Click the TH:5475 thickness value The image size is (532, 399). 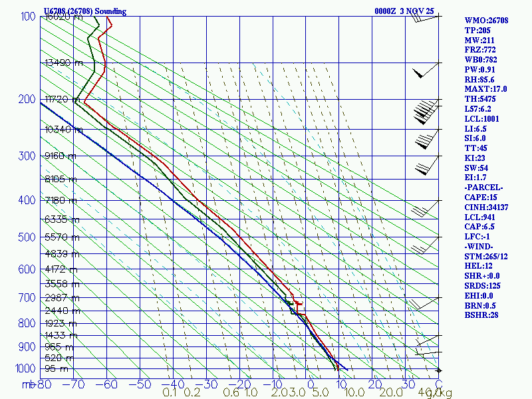pyautogui.click(x=480, y=99)
